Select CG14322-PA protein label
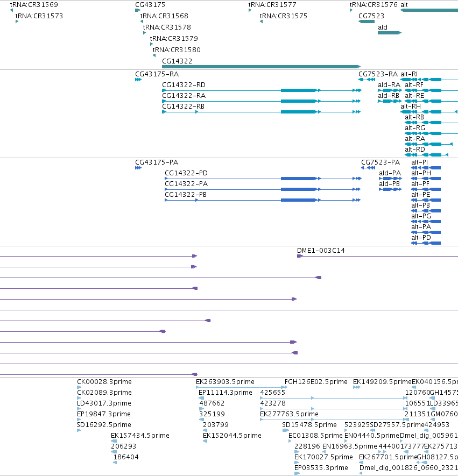Viewport: 458px width, 476px height. pyautogui.click(x=186, y=184)
